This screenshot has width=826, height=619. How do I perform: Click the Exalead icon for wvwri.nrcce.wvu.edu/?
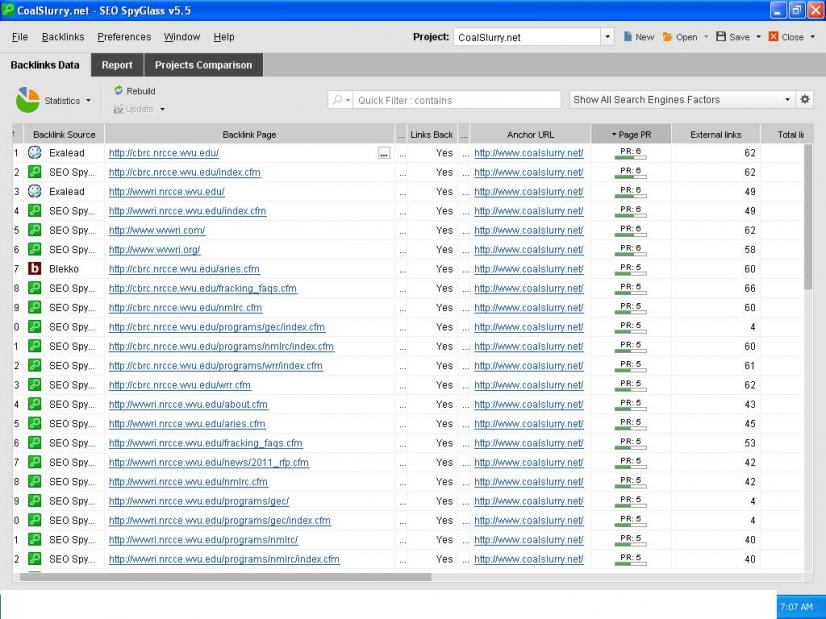click(x=35, y=191)
